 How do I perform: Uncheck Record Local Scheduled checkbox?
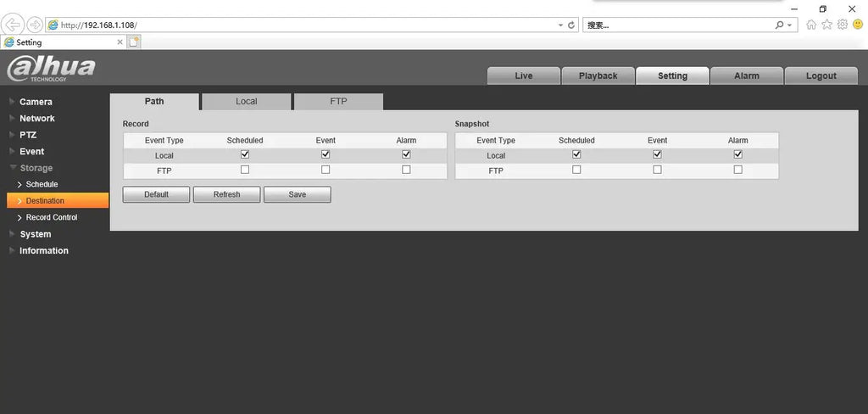(x=245, y=154)
